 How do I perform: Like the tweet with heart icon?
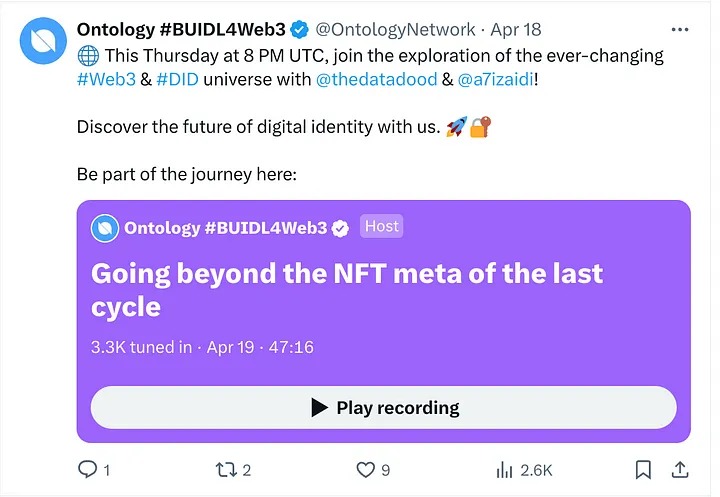coord(364,468)
